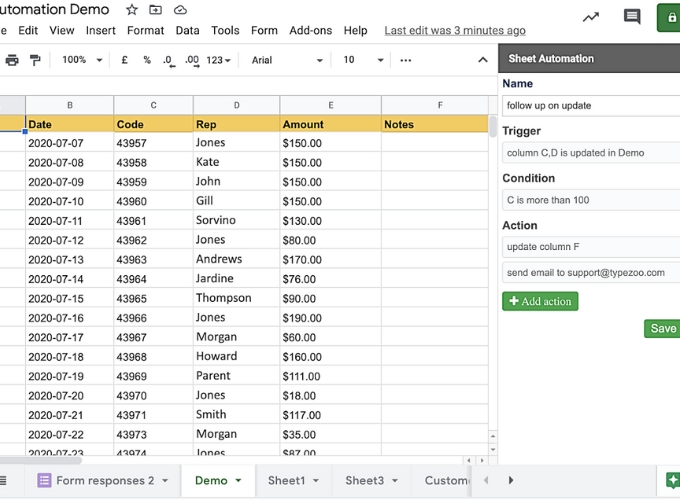The image size is (680, 500).
Task: Select column C header
Action: click(153, 105)
